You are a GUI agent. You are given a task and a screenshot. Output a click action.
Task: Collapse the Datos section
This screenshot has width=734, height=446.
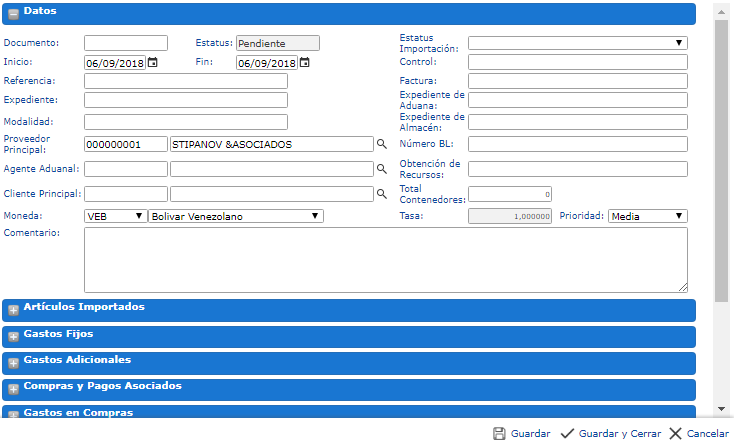(x=14, y=13)
